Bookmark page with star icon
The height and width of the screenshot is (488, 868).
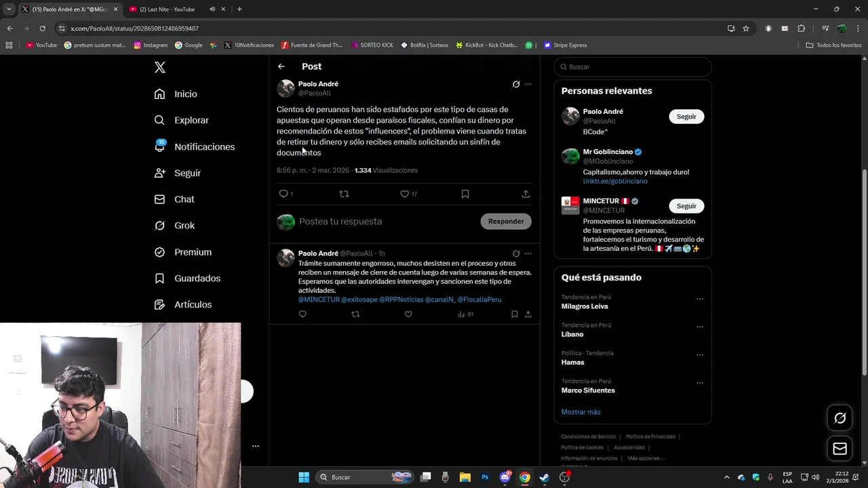[746, 28]
